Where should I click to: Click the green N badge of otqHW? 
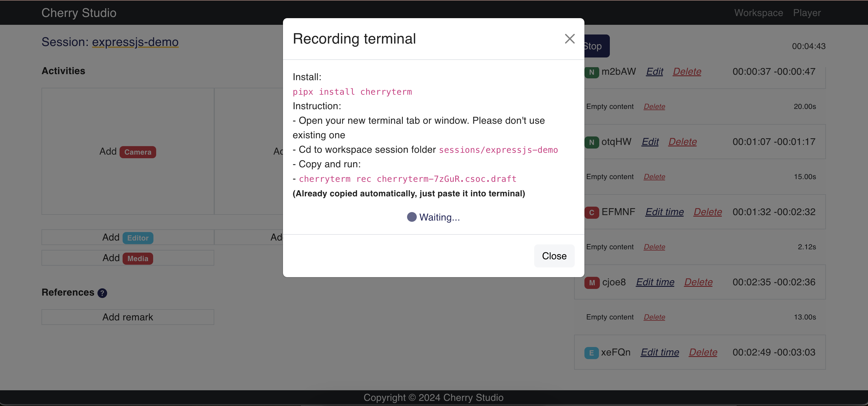coord(591,142)
